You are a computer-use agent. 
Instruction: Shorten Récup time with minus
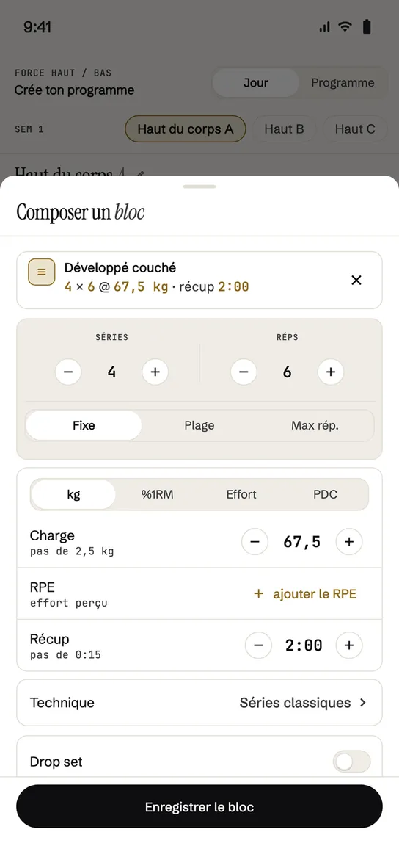click(258, 645)
